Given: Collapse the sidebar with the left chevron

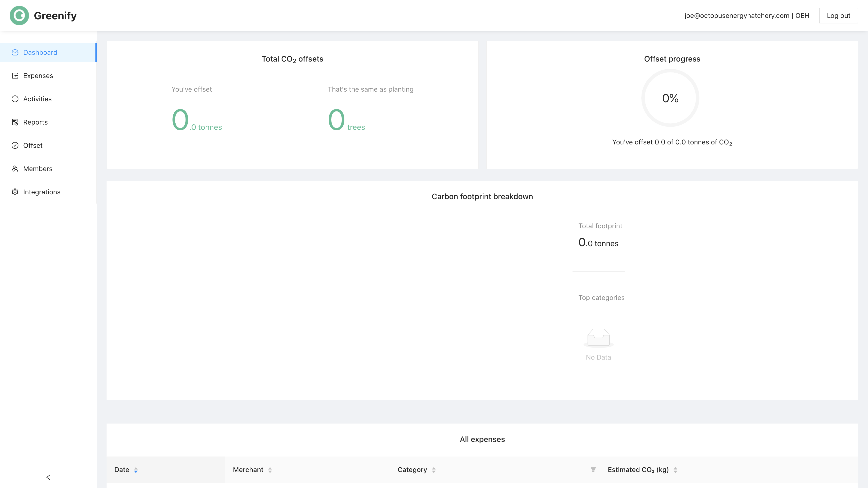Looking at the screenshot, I should pyautogui.click(x=48, y=477).
